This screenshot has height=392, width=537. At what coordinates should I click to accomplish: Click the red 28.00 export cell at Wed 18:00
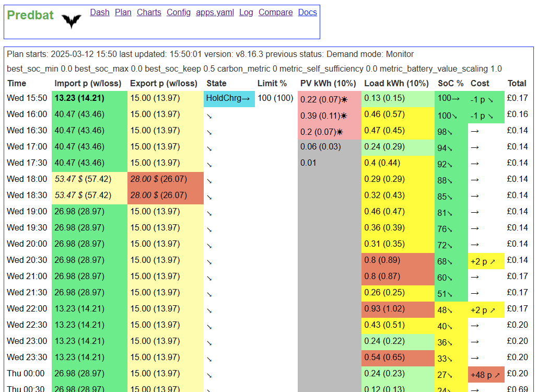(166, 179)
